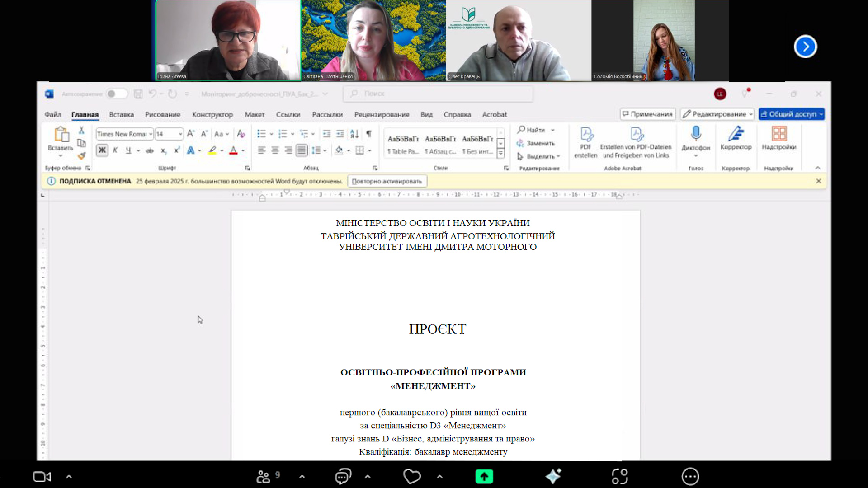Click the Dictate microphone icon

coord(696,134)
